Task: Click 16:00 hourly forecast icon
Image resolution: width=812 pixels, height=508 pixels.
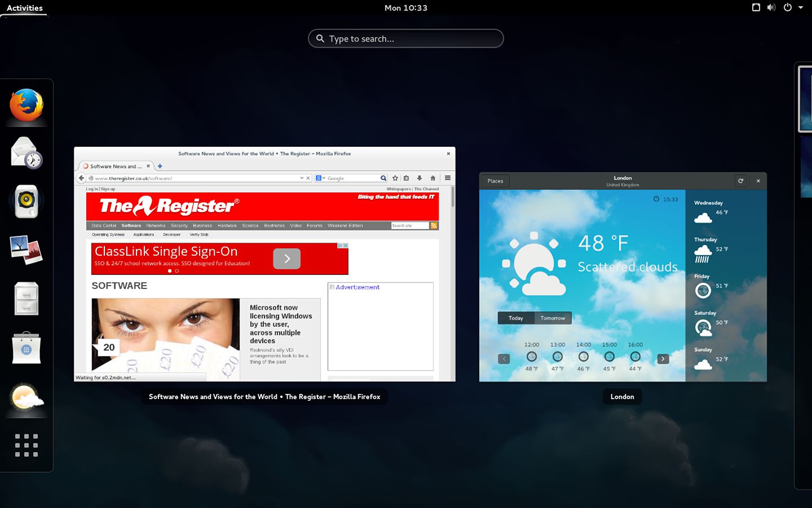Action: (x=635, y=356)
